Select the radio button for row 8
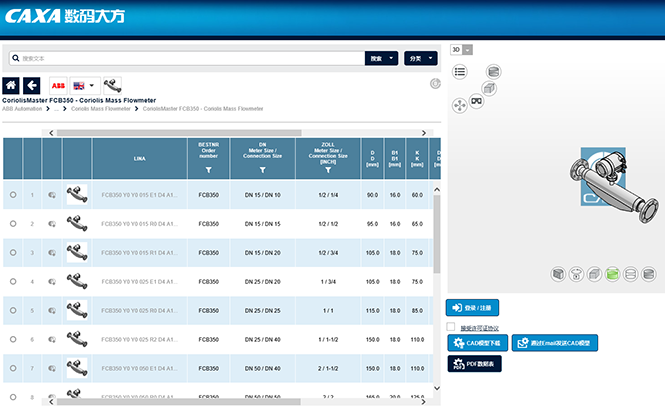This screenshot has width=665, height=412. (x=13, y=397)
